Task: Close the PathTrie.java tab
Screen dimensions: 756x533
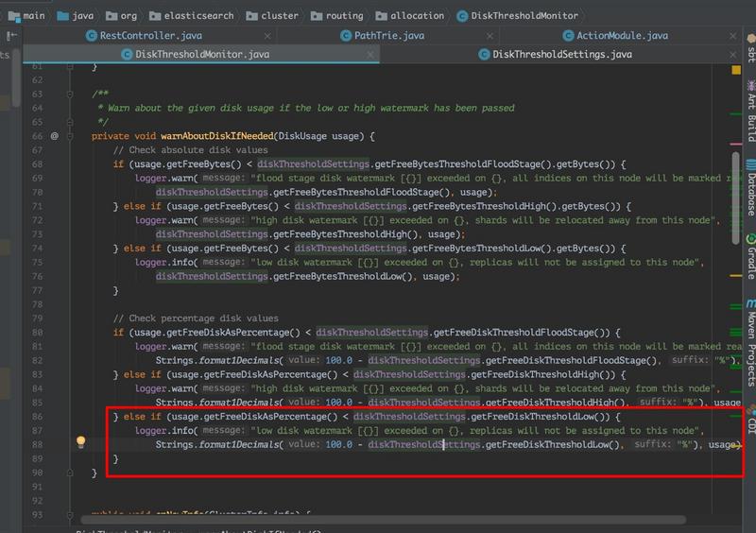Action: click(x=490, y=36)
